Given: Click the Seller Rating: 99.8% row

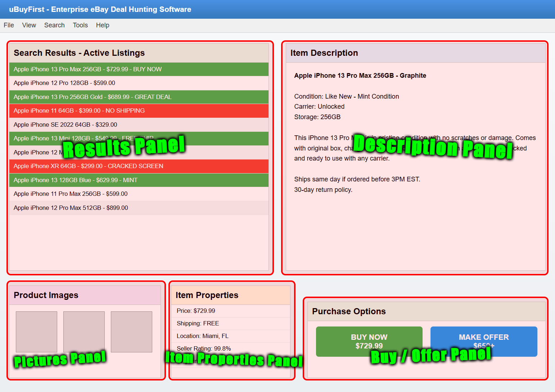Looking at the screenshot, I should [230, 348].
